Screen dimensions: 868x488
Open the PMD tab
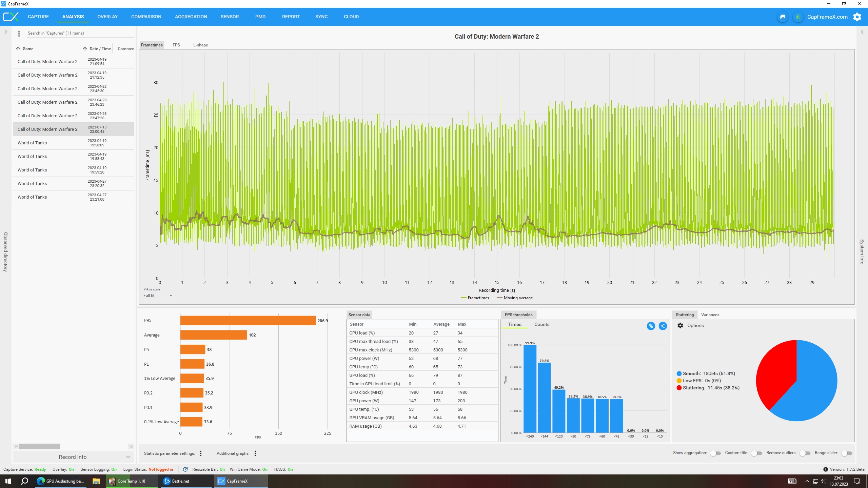point(260,17)
